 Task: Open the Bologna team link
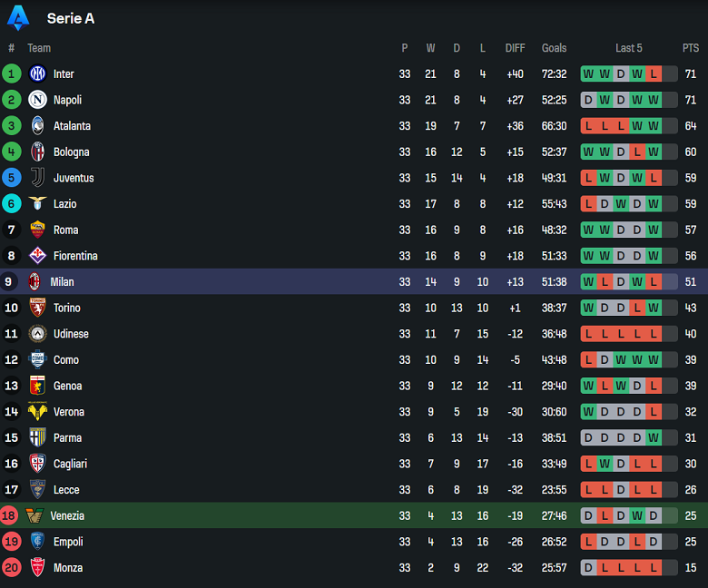71,152
